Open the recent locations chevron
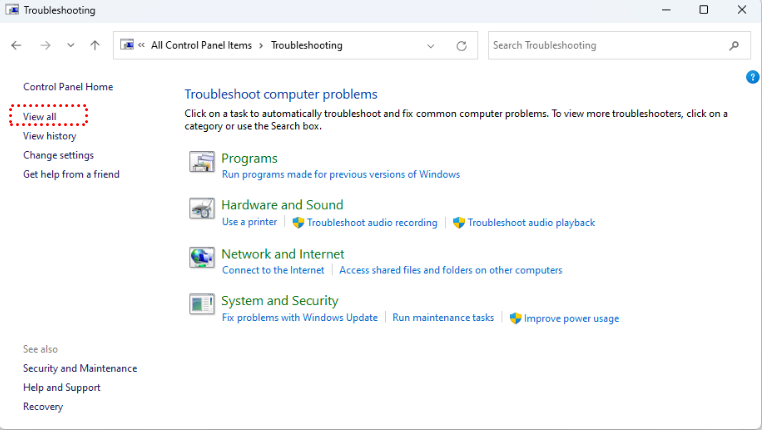 point(70,46)
